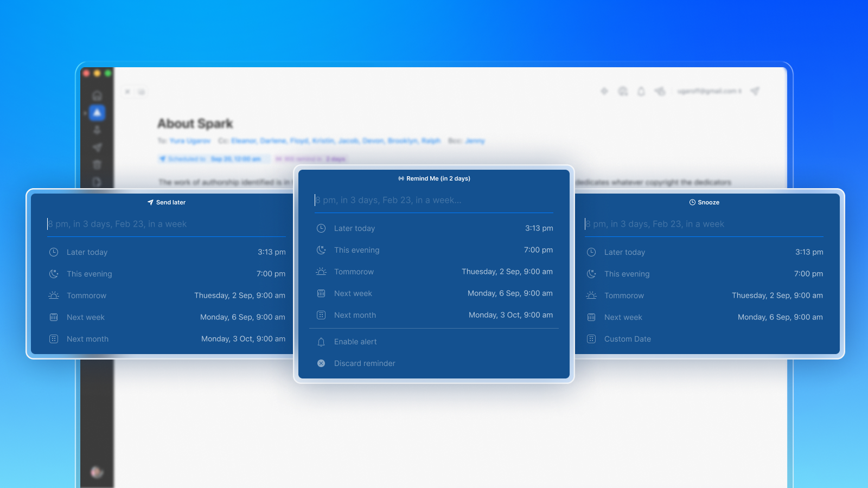Select Later today in Remind Me panel
The image size is (868, 488).
434,228
